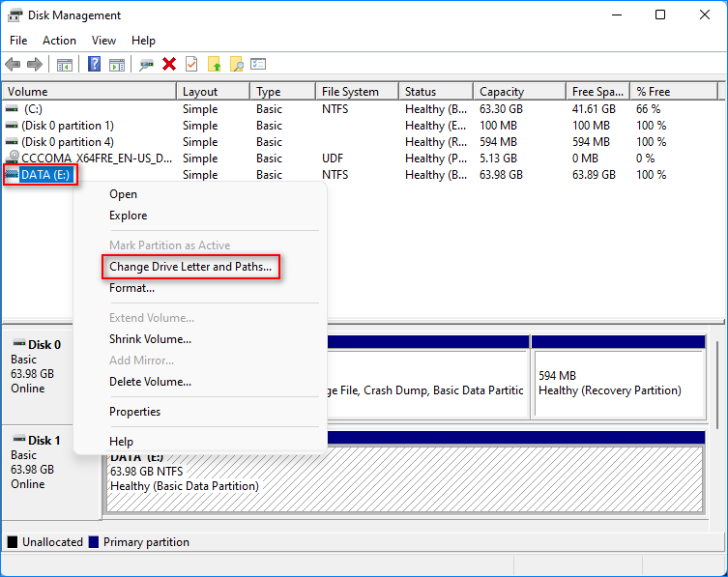
Task: Sort by the File System column header
Action: pos(350,92)
